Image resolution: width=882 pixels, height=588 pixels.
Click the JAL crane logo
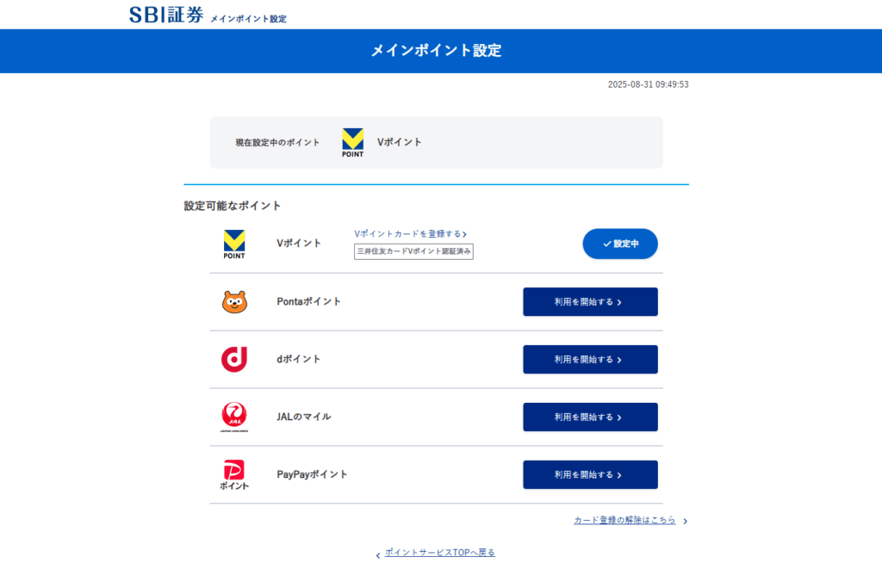click(234, 417)
